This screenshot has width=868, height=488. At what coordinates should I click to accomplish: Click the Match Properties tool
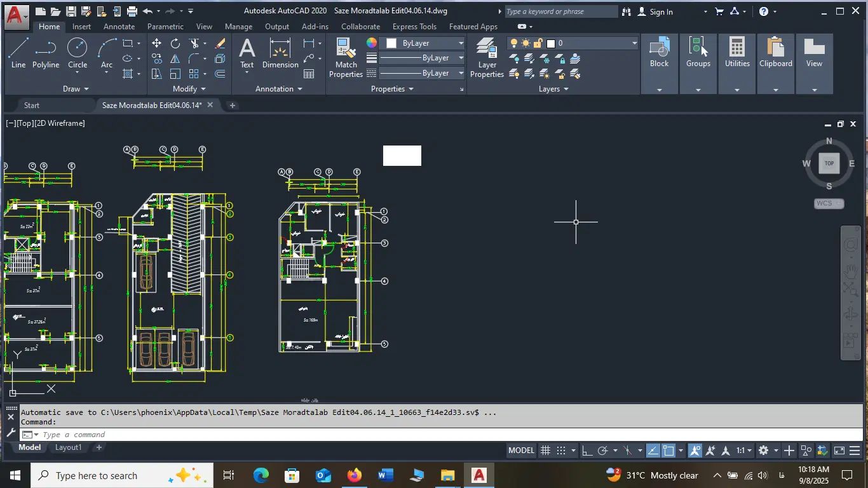pyautogui.click(x=346, y=57)
